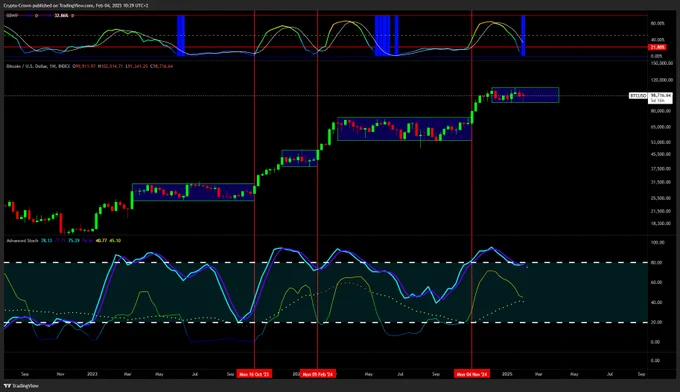This screenshot has width=680, height=392.
Task: Click the Nov label on the time axis
Action: [60, 374]
